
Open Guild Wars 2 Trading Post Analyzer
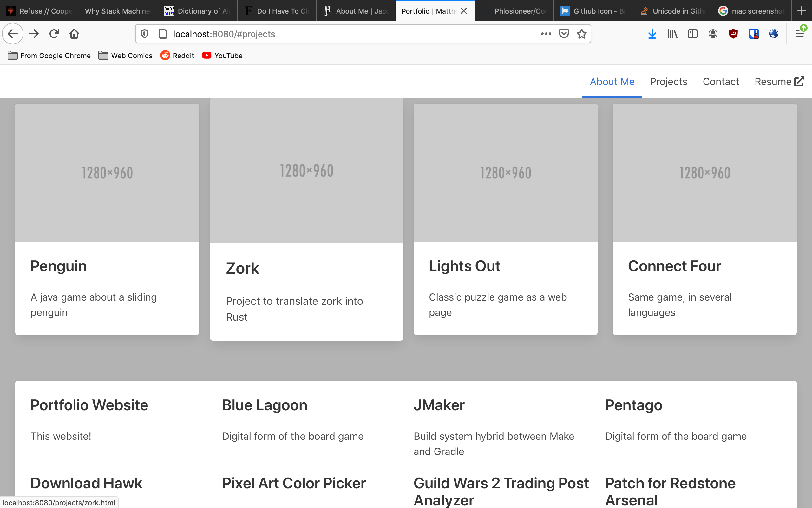click(501, 491)
